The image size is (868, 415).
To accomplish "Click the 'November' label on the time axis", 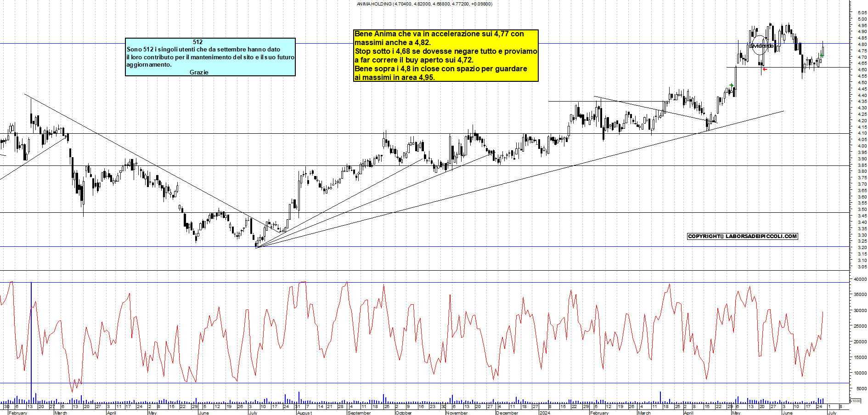I will [x=457, y=413].
